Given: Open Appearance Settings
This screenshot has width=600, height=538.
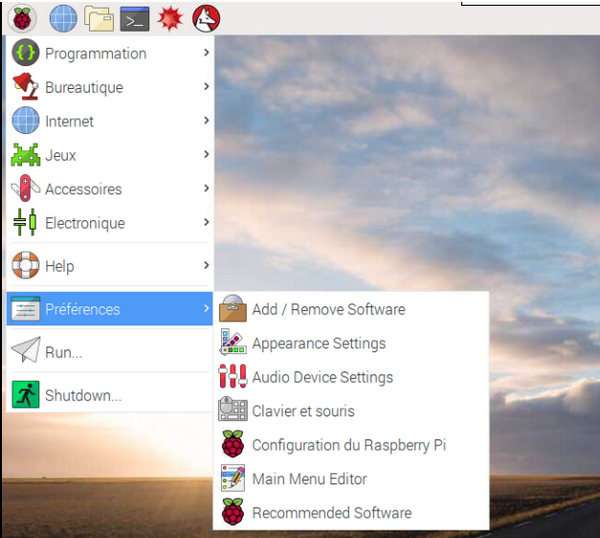Looking at the screenshot, I should (x=351, y=342).
